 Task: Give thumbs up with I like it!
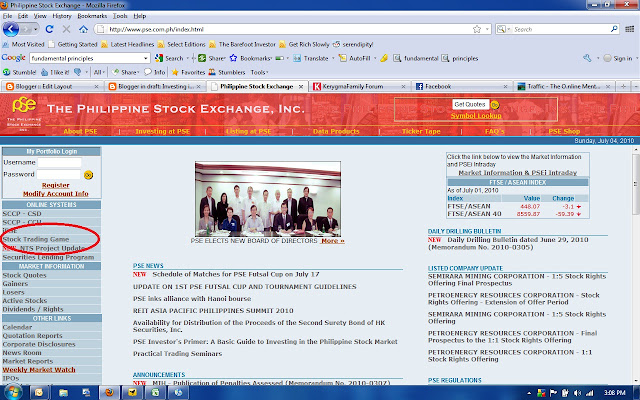pos(55,72)
